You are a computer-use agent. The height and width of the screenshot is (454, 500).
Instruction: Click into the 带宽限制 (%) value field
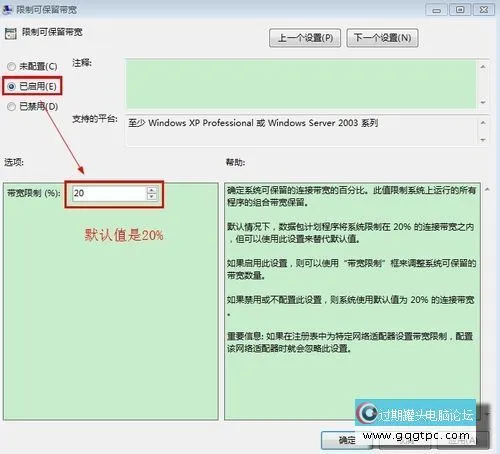coord(109,193)
